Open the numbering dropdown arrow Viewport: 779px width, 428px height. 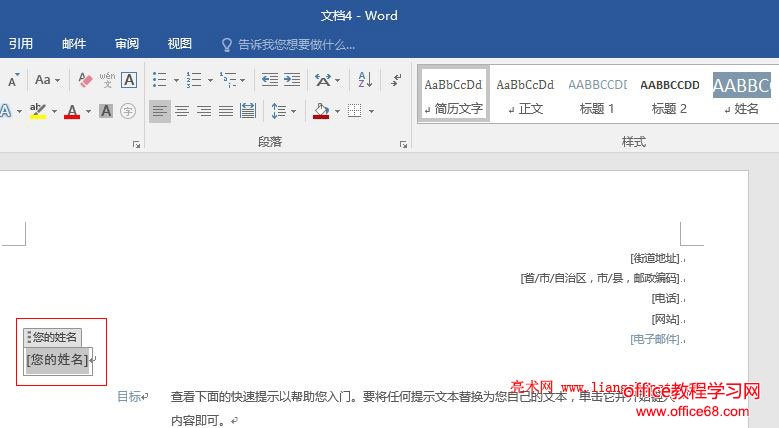[210, 80]
